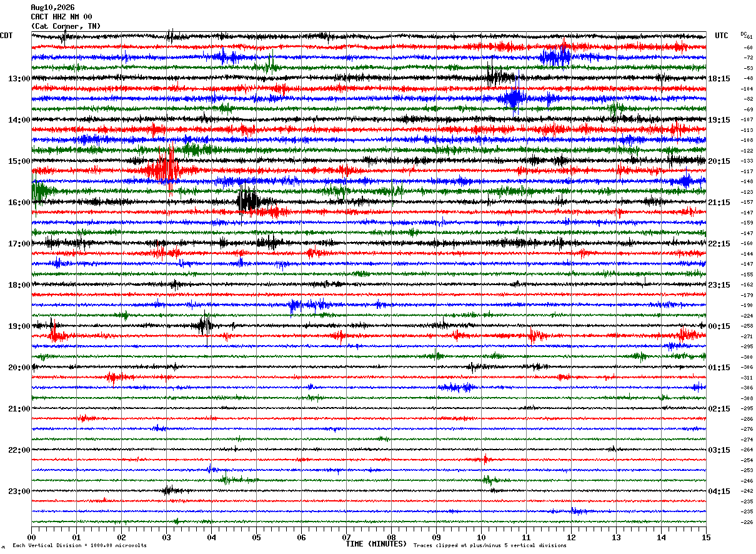
Task: Click the 'CDT' timezone label
Action: pos(6,36)
